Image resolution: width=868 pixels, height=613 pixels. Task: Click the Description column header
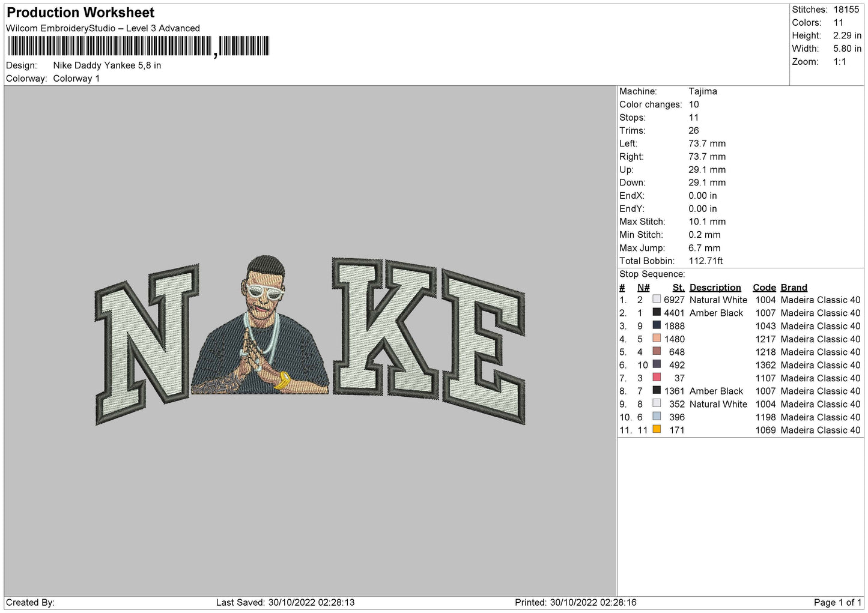coord(715,288)
